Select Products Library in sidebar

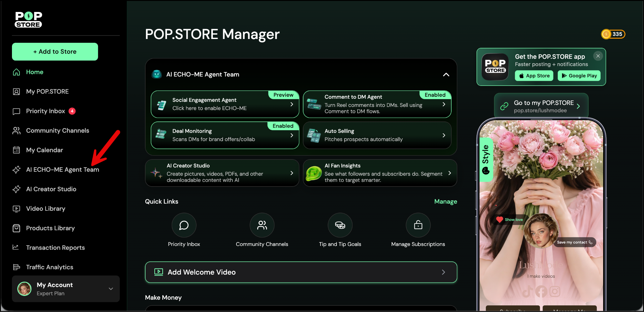tap(50, 228)
